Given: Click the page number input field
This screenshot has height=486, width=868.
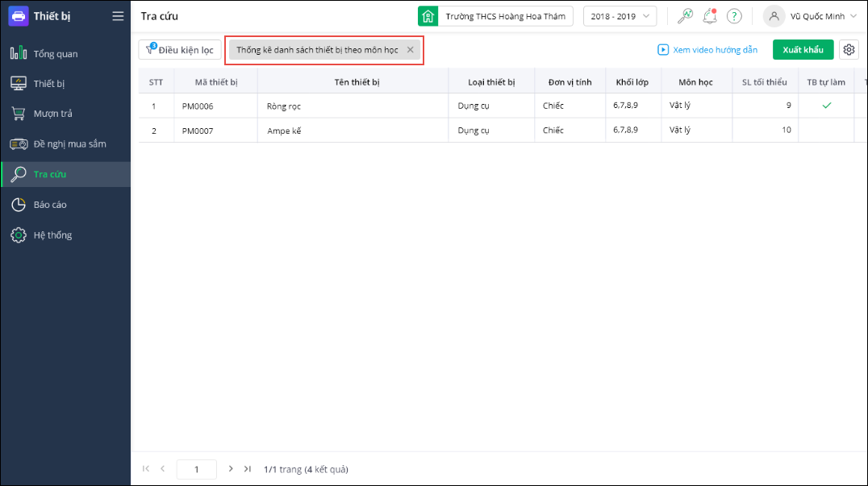Looking at the screenshot, I should tap(197, 469).
